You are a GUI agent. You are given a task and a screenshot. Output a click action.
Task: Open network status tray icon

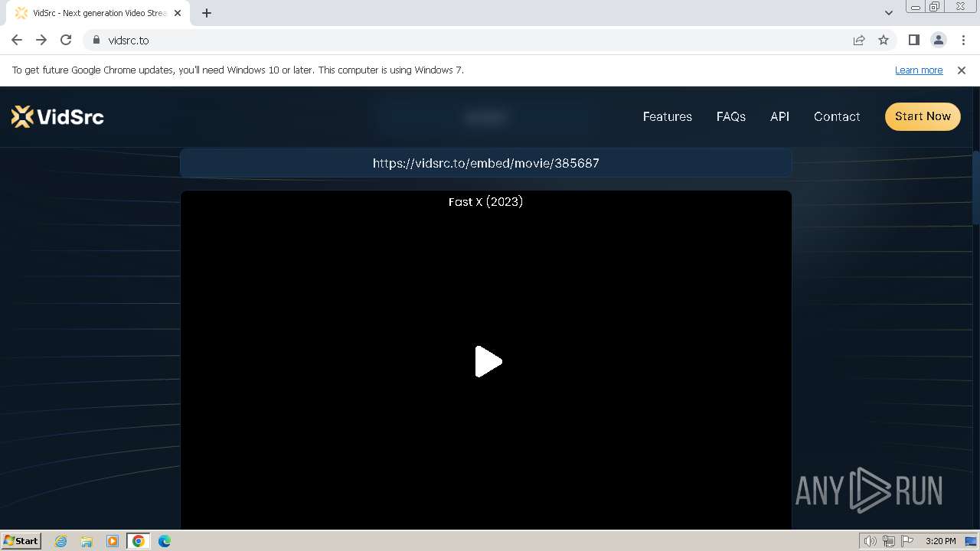(888, 541)
